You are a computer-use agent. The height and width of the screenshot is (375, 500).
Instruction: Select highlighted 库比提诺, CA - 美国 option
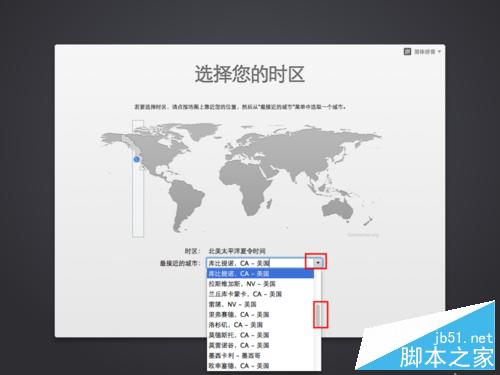(260, 274)
